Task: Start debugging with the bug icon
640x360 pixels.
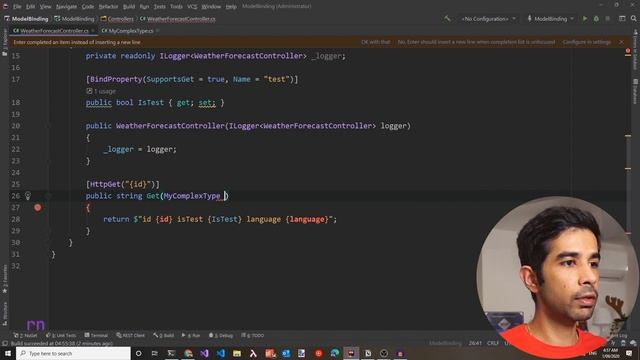Action: point(596,19)
